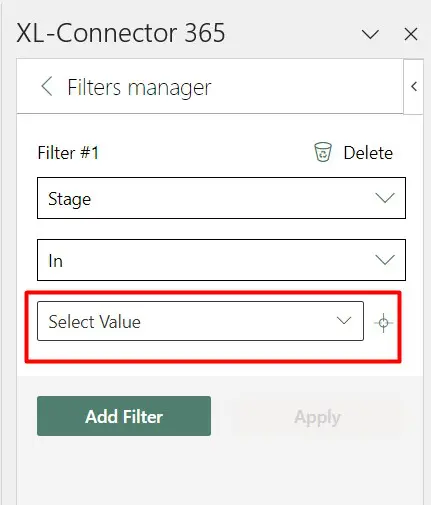Select the Filter #1 label
This screenshot has height=505, width=431.
(68, 153)
